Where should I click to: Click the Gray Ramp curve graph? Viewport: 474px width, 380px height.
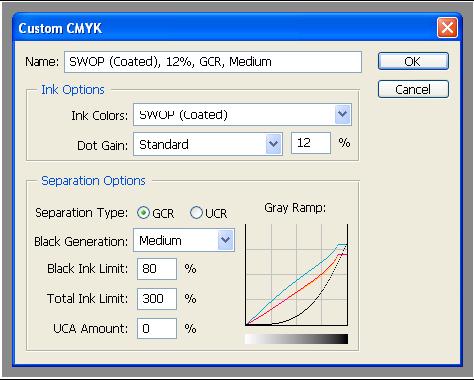296,275
